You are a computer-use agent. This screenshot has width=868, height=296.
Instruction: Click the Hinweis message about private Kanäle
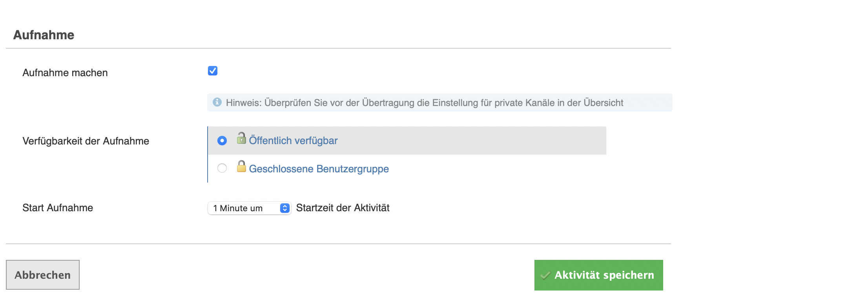(424, 103)
